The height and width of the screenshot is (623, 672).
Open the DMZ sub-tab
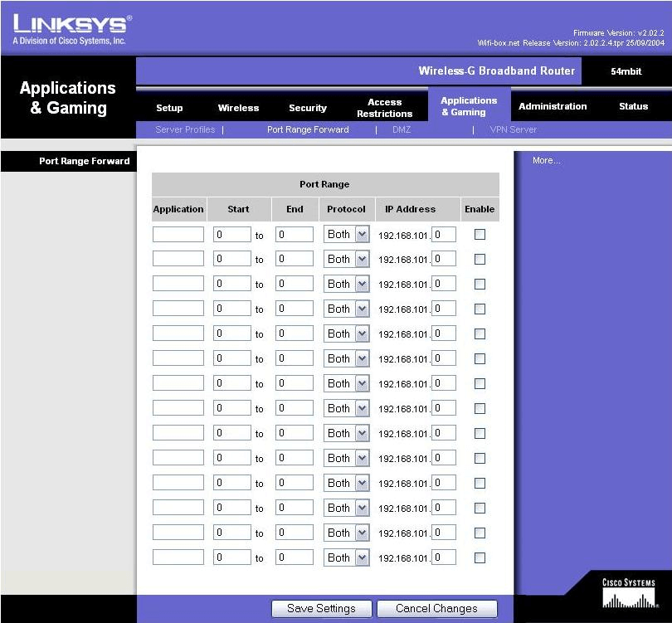click(x=401, y=129)
